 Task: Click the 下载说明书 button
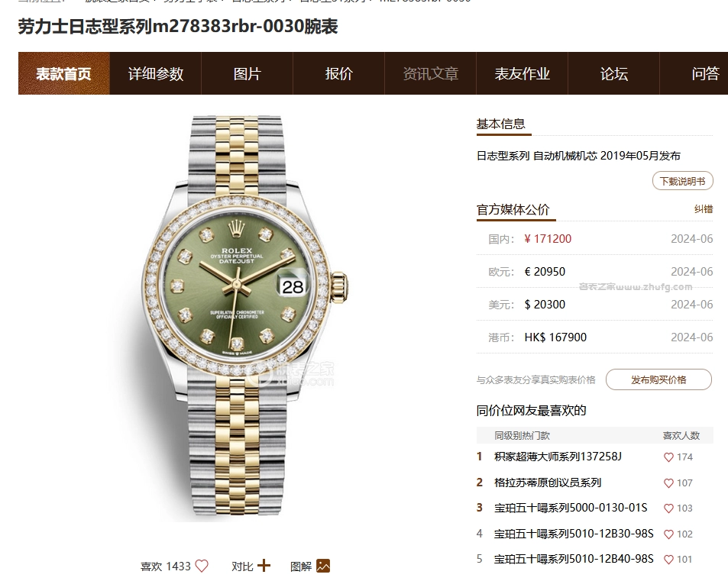[682, 181]
